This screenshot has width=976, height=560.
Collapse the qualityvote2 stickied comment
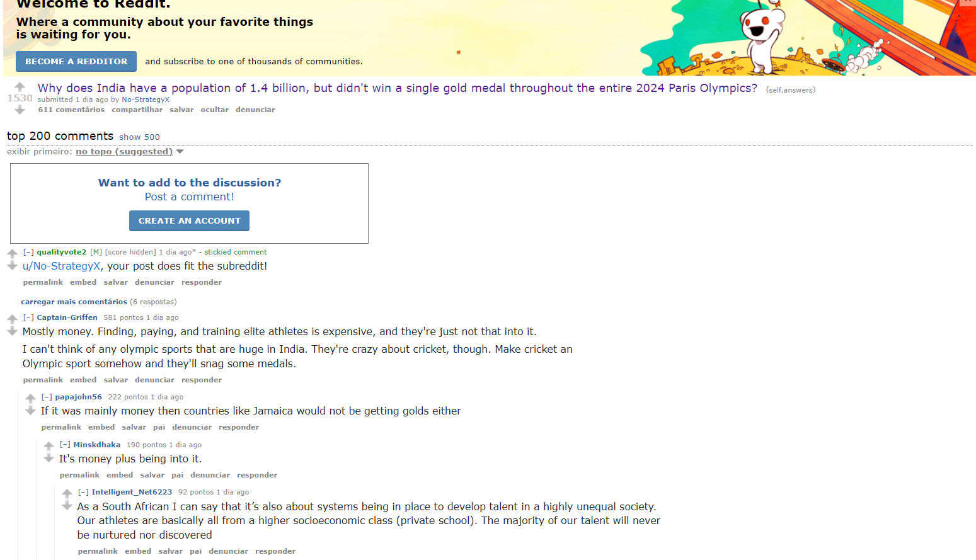point(28,252)
